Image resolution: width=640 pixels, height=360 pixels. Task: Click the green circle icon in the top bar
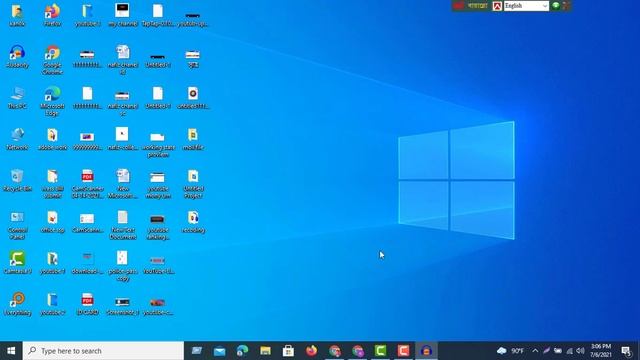click(556, 6)
